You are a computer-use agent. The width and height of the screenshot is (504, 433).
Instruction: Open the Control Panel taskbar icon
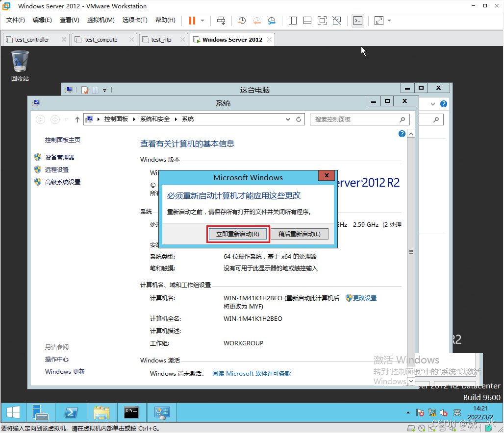pyautogui.click(x=162, y=412)
